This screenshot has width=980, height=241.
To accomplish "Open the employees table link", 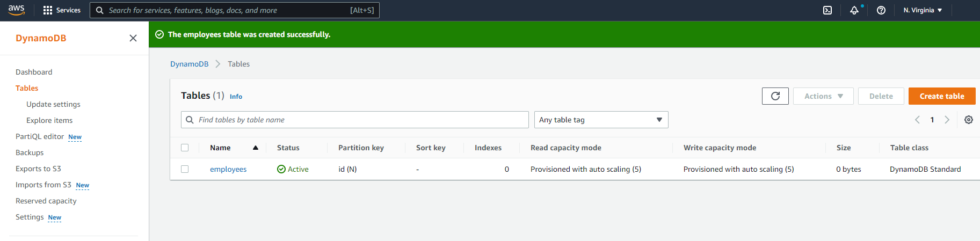I will (x=228, y=169).
